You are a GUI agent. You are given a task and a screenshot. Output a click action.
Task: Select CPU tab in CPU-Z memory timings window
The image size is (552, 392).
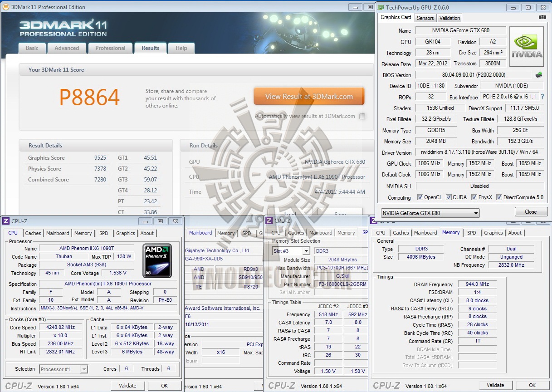pos(381,233)
